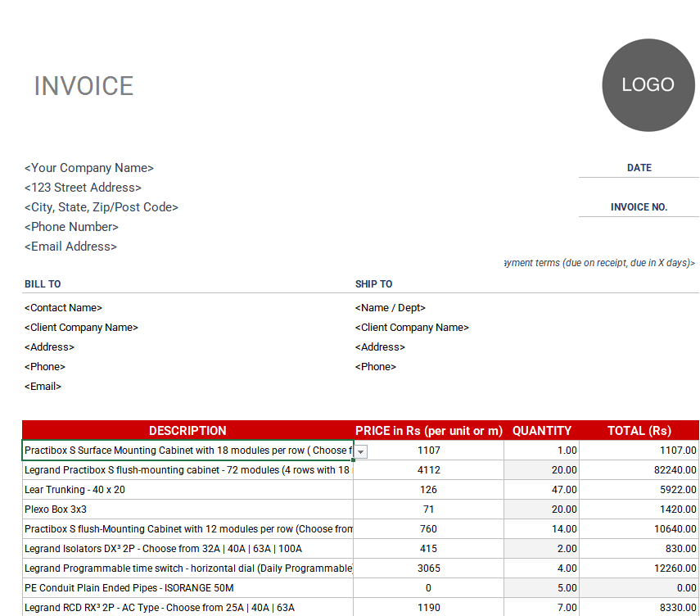Select the quantity 14.00 cell

coord(541,529)
